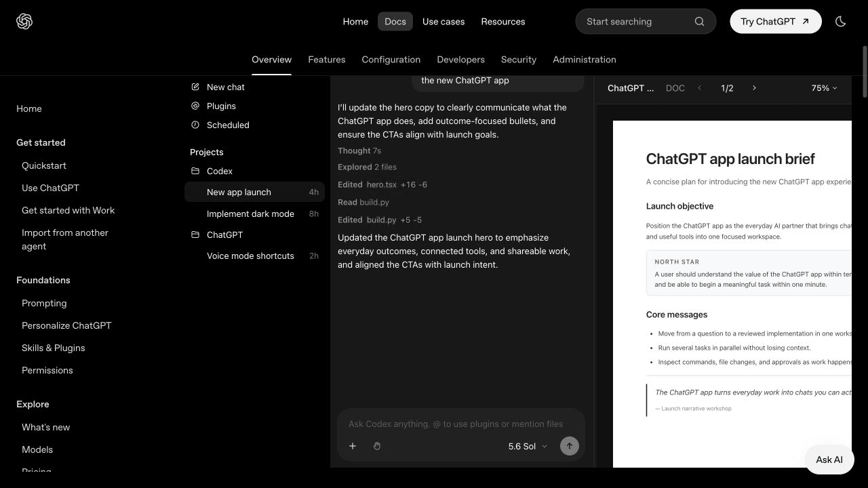The image size is (868, 488).
Task: Open the Permissions docs link
Action: 47,370
